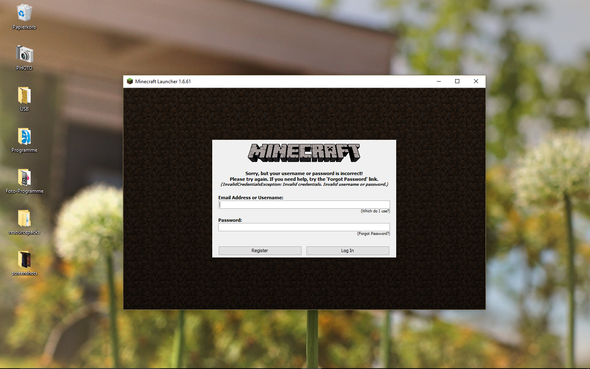Click the Minecraft grass block title icon
This screenshot has height=369, width=590.
coord(130,81)
